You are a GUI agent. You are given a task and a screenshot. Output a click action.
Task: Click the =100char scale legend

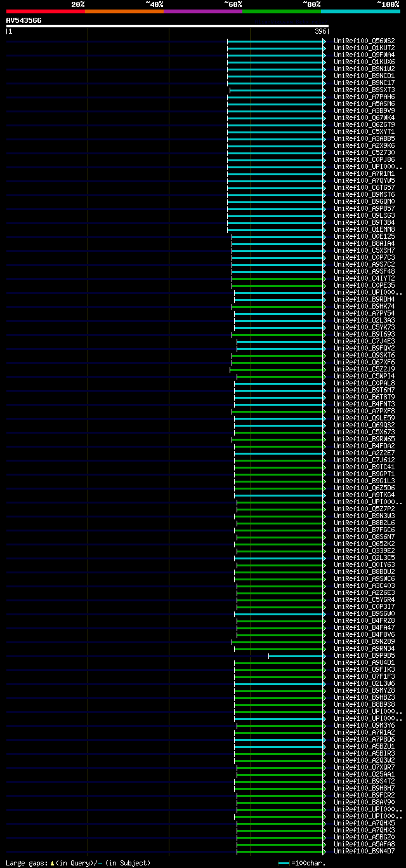pyautogui.click(x=302, y=863)
